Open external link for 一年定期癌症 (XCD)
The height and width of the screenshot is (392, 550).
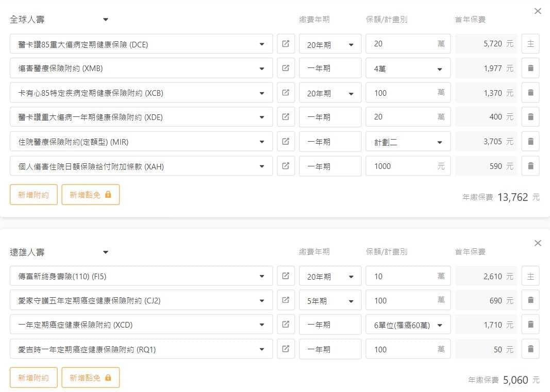[286, 325]
